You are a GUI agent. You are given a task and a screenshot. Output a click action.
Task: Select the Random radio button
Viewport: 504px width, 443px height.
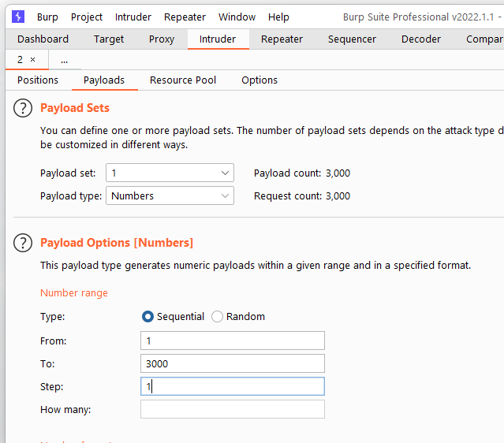point(217,316)
